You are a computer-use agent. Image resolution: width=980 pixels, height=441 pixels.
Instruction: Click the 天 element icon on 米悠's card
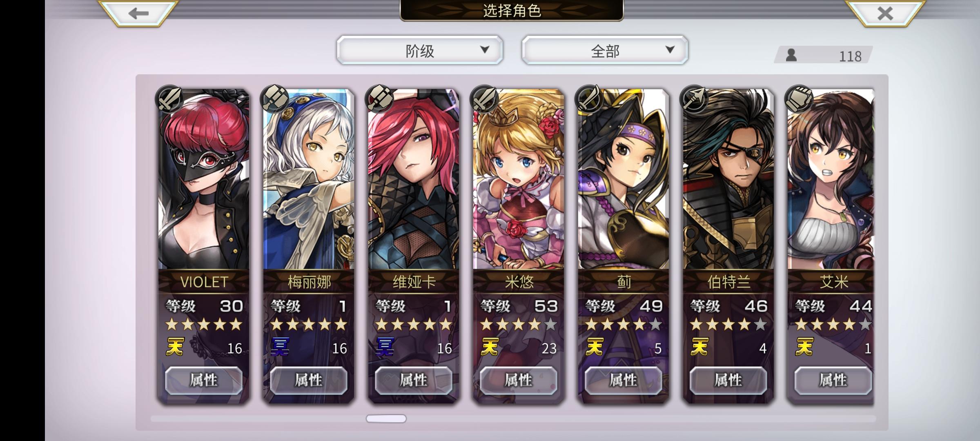(x=490, y=347)
